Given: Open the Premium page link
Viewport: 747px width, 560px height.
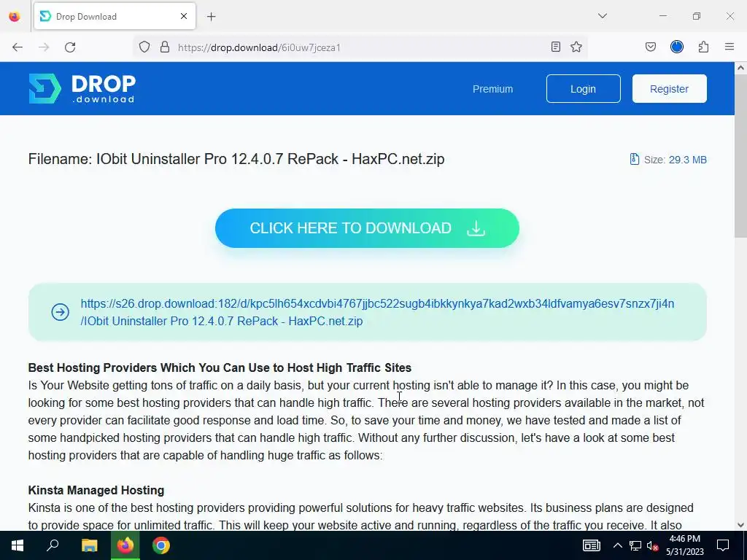Looking at the screenshot, I should [x=492, y=89].
